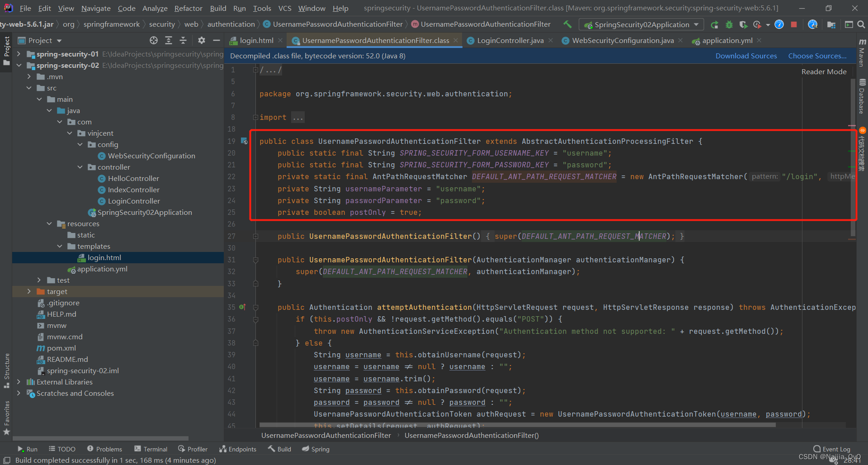This screenshot has width=868, height=465.
Task: Click the Debug bug icon
Action: pyautogui.click(x=729, y=24)
